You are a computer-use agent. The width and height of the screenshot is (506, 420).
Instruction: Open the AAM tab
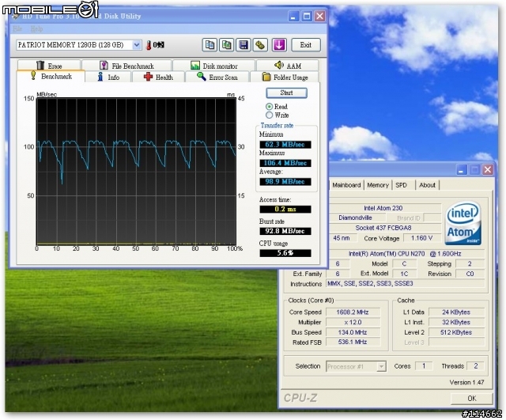click(x=288, y=66)
